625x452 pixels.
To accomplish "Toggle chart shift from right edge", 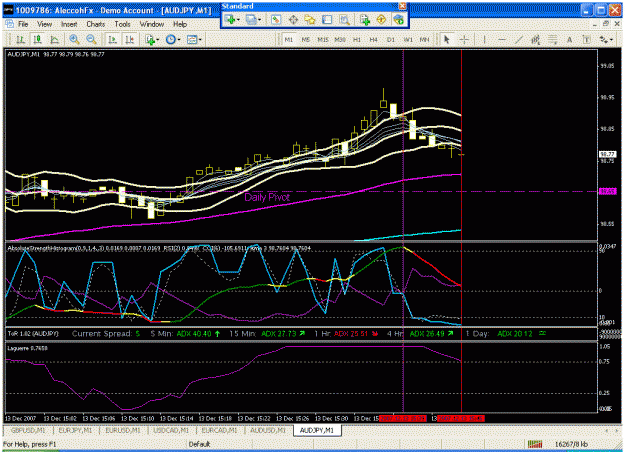I will 130,39.
